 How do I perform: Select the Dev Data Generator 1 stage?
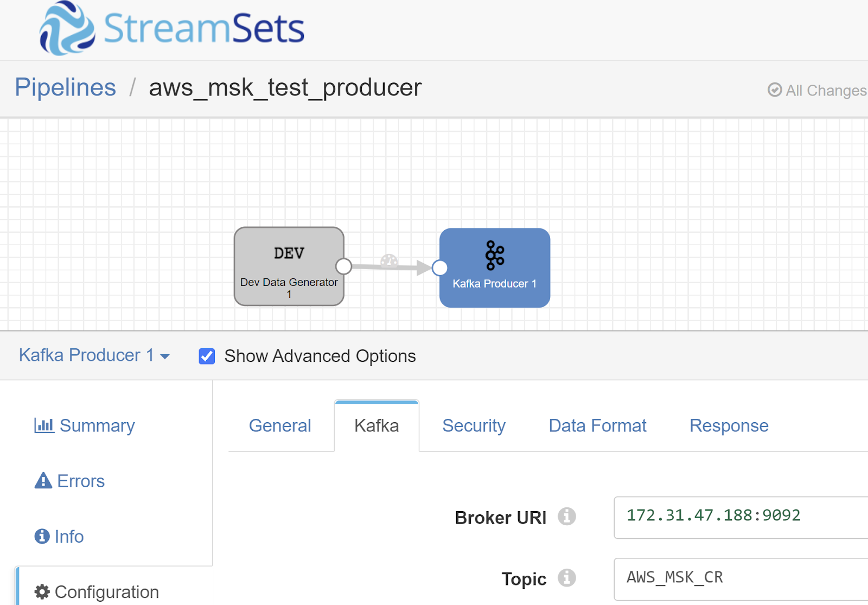coord(289,266)
